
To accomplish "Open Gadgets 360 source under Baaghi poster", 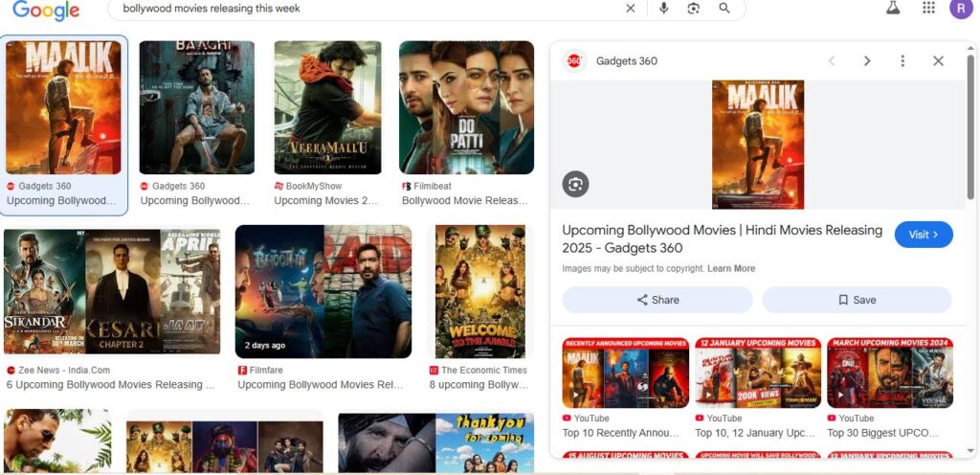I will [172, 186].
